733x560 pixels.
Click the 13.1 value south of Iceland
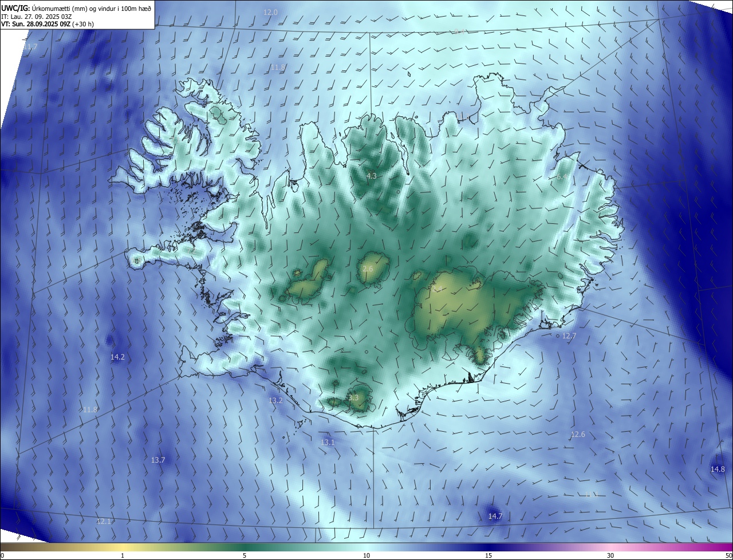[x=328, y=442]
